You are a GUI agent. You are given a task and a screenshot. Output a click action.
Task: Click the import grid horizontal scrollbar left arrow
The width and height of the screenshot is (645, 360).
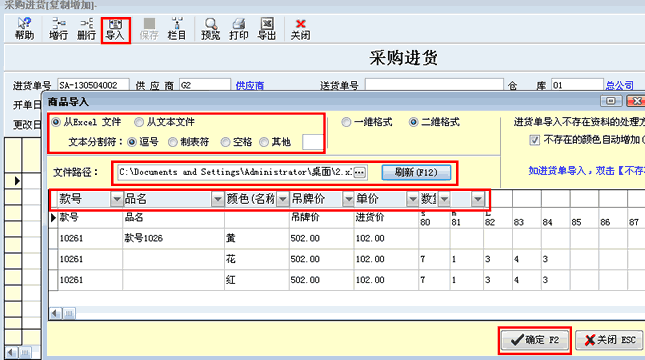pos(55,314)
